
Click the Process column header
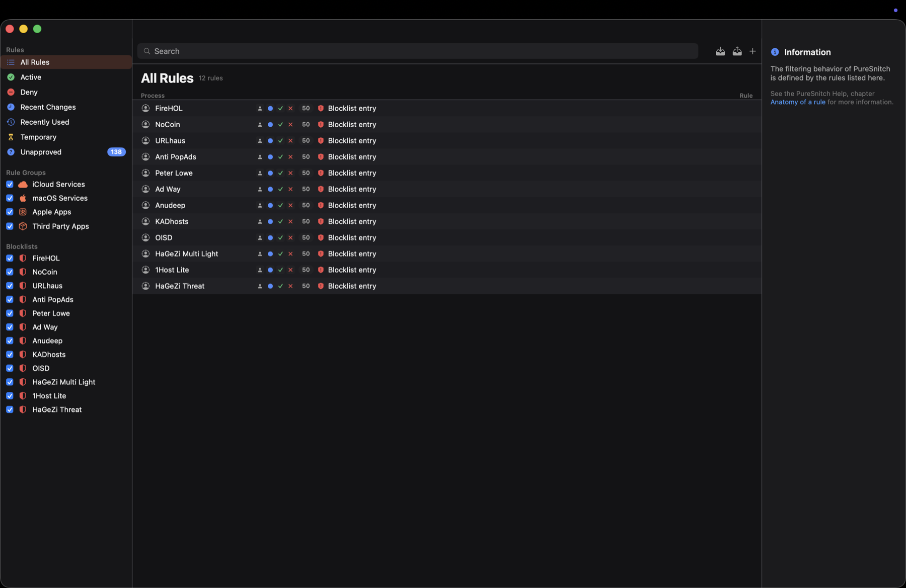pyautogui.click(x=153, y=96)
